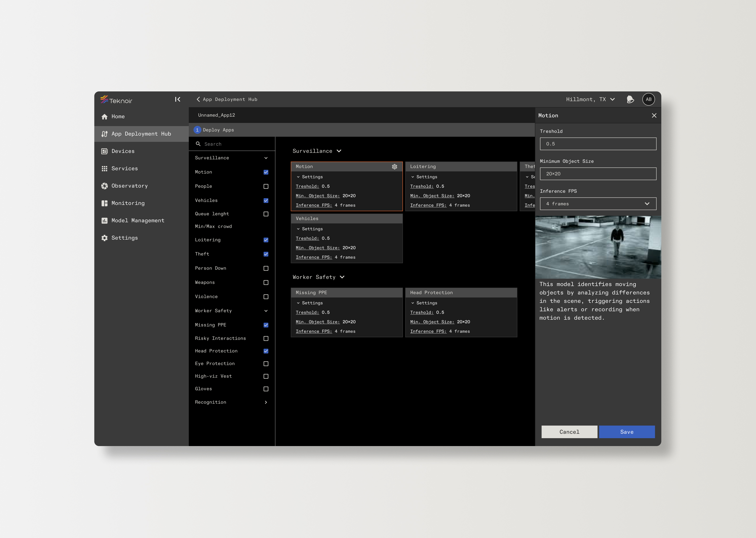Open Motion card gear settings icon
Image resolution: width=756 pixels, height=538 pixels.
[395, 167]
